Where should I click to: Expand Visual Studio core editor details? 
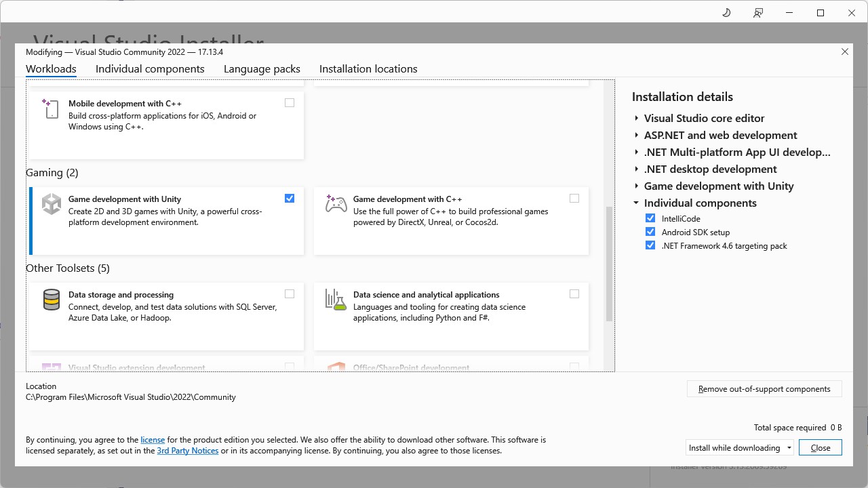[637, 119]
